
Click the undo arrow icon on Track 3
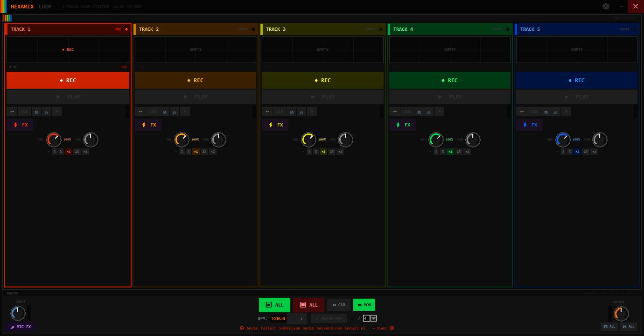pyautogui.click(x=267, y=112)
